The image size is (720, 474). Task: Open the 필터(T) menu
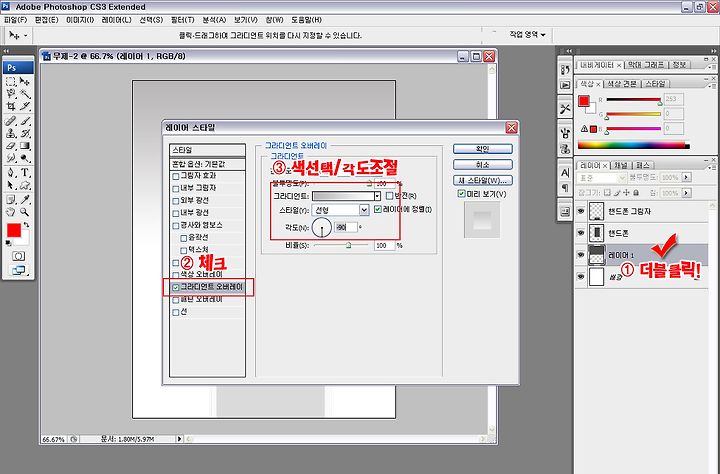(x=183, y=20)
